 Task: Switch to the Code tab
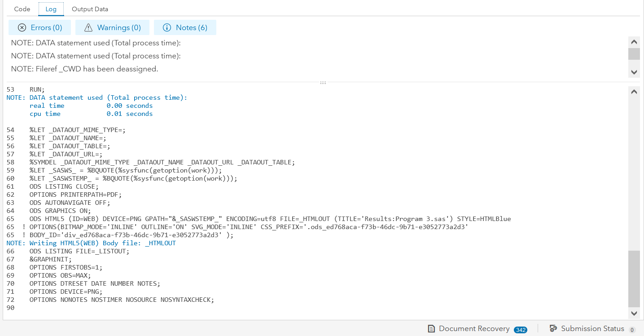pos(22,9)
